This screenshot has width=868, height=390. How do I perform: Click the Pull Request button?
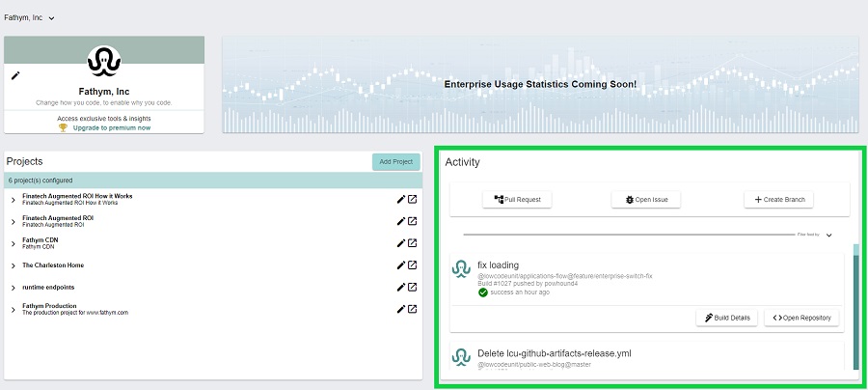(x=517, y=200)
